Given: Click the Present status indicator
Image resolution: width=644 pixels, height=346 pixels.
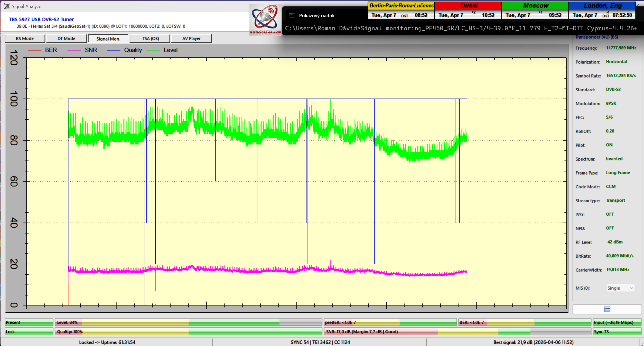Looking at the screenshot, I should point(29,322).
